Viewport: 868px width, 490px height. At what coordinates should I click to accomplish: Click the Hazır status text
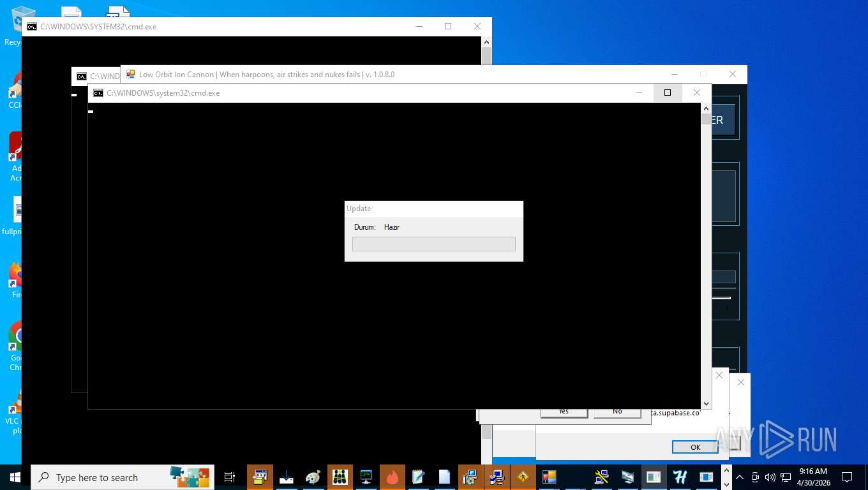(x=392, y=227)
